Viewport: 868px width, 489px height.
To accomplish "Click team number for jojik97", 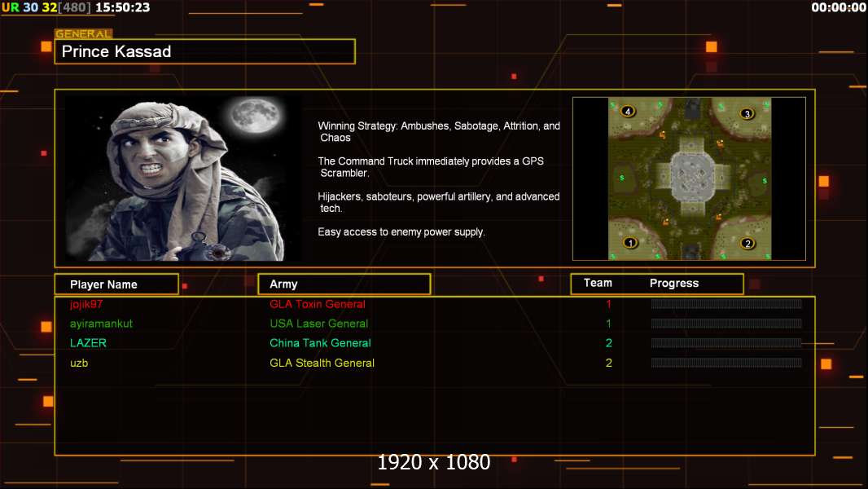I will (x=608, y=304).
